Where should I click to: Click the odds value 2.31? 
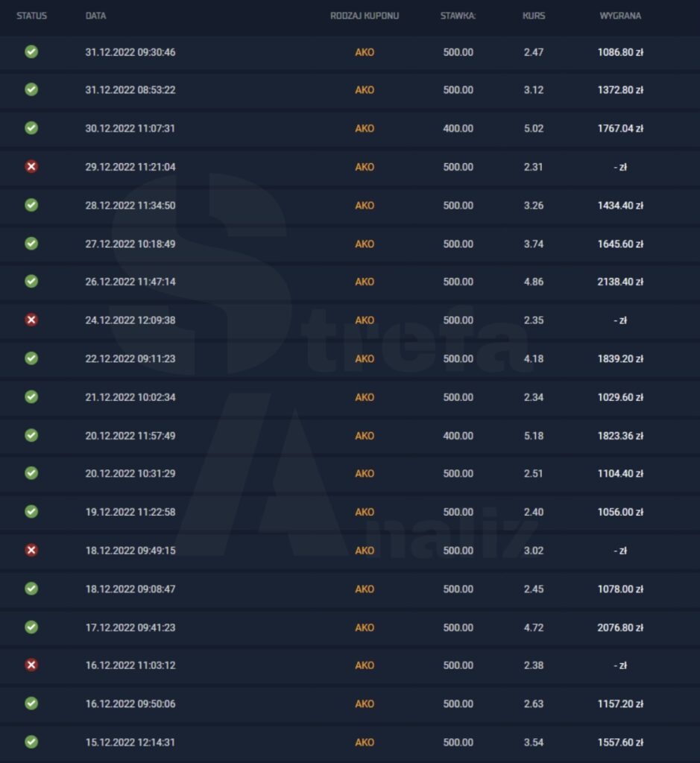[x=534, y=167]
